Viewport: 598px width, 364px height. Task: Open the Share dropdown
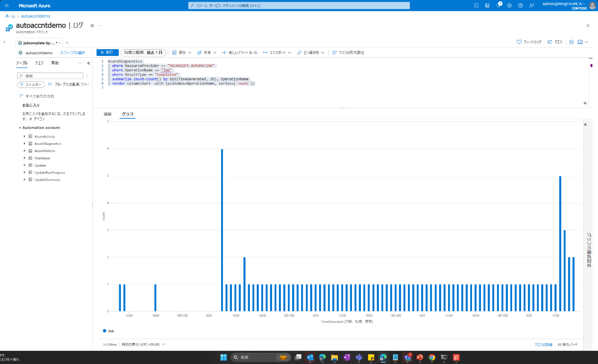(x=207, y=53)
